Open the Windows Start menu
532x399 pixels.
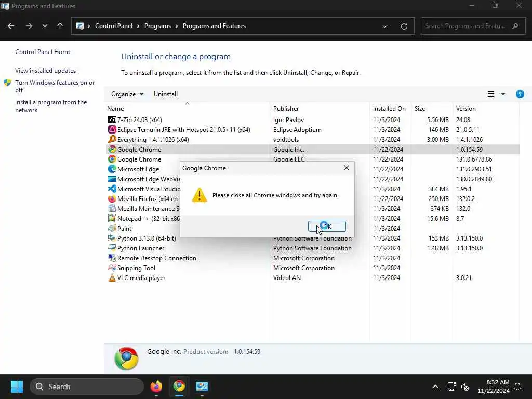(17, 387)
